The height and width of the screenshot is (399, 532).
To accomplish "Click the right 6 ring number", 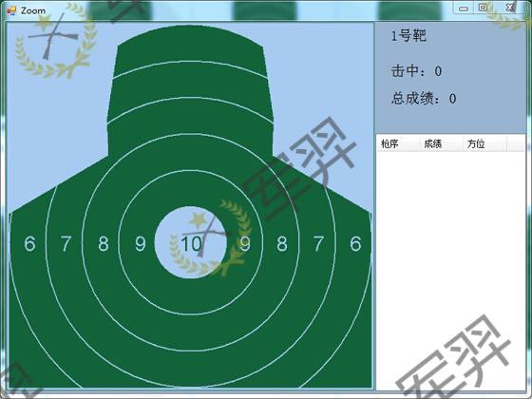I will point(355,243).
